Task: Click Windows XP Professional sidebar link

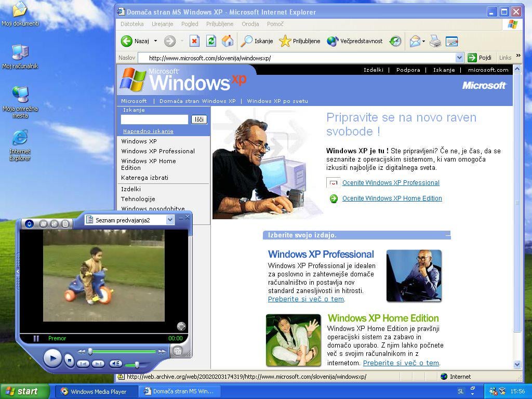Action: [158, 151]
